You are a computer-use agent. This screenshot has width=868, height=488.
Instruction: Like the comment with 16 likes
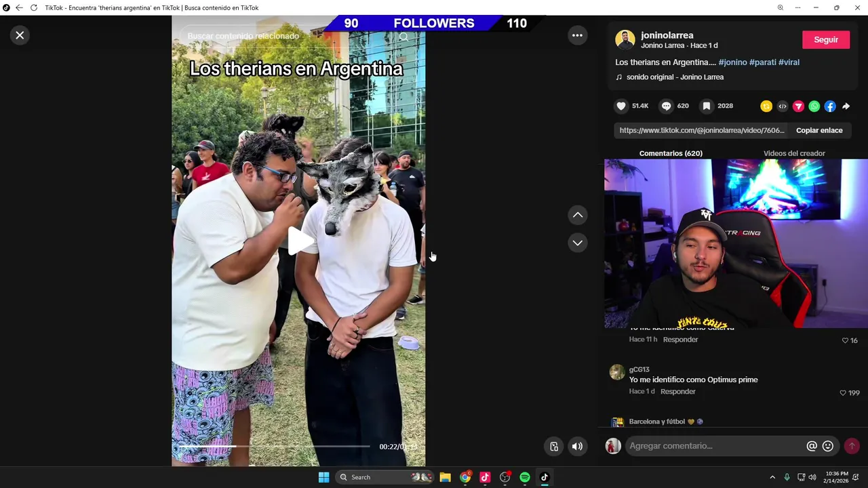[845, 341]
